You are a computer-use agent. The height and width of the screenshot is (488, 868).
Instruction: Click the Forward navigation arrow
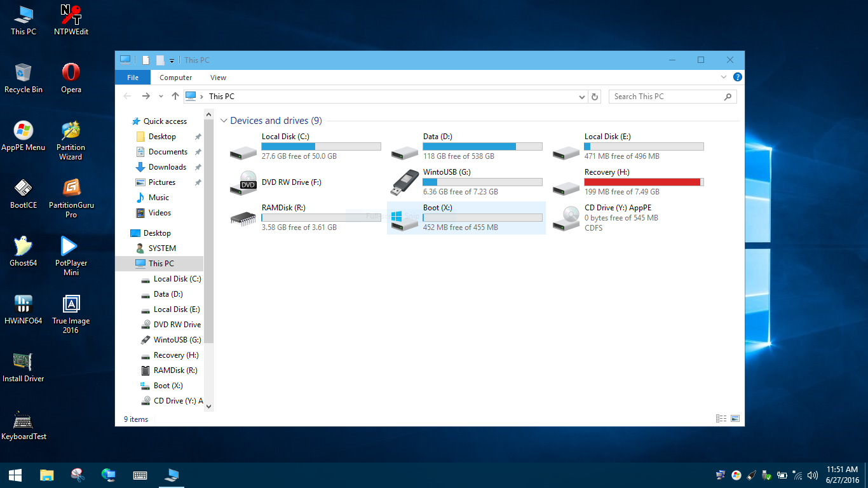pyautogui.click(x=146, y=96)
